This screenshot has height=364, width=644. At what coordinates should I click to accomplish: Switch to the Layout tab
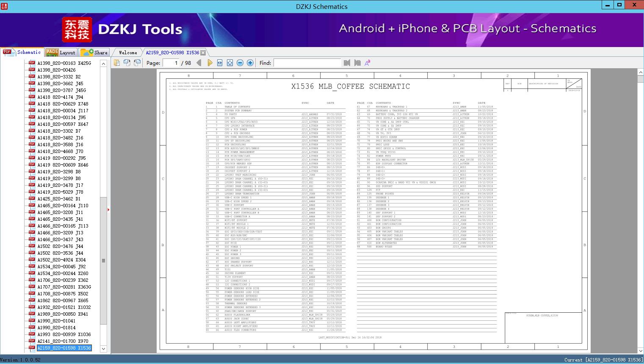[61, 53]
